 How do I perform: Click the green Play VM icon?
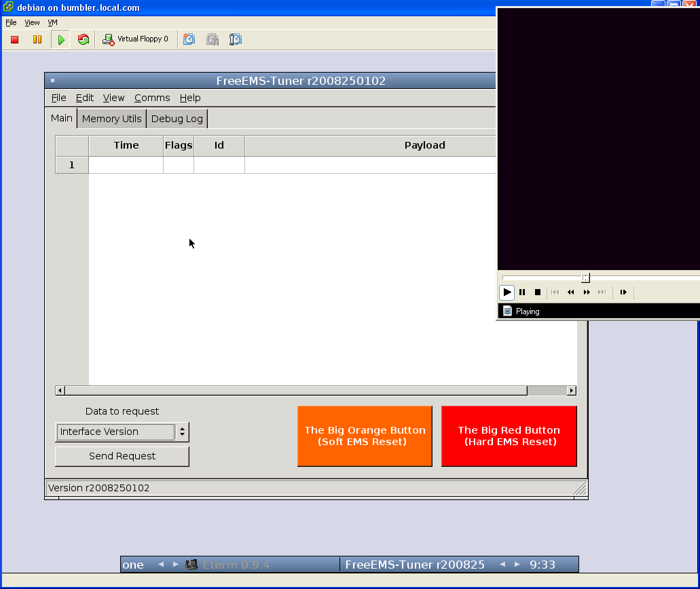click(61, 40)
